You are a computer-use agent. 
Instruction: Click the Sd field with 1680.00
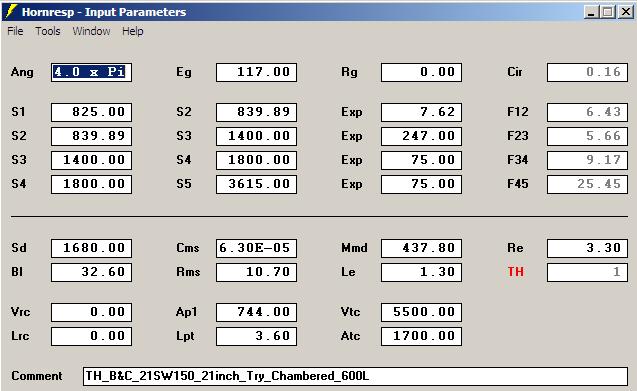coord(91,248)
